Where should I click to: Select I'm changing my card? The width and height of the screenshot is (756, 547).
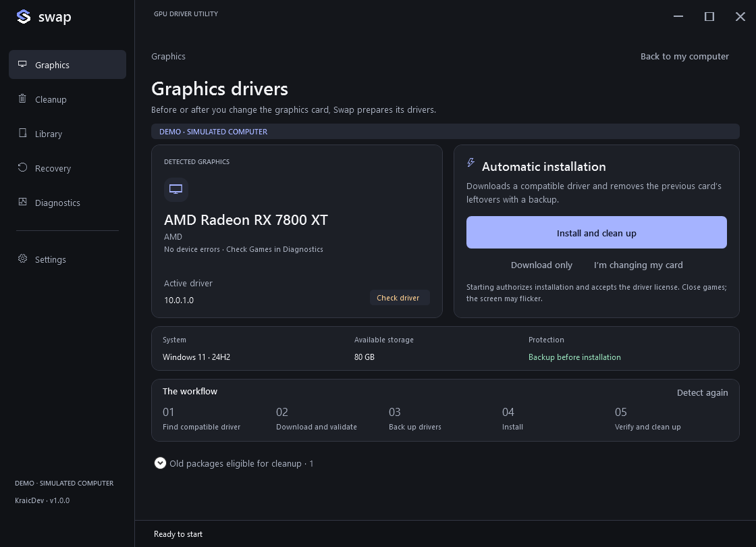pos(638,265)
